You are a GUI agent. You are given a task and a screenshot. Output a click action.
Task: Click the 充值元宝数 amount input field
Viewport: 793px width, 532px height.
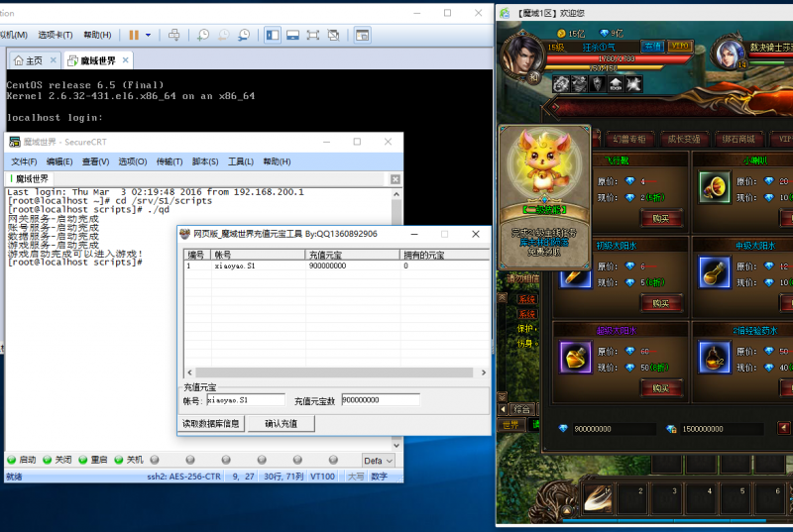380,400
